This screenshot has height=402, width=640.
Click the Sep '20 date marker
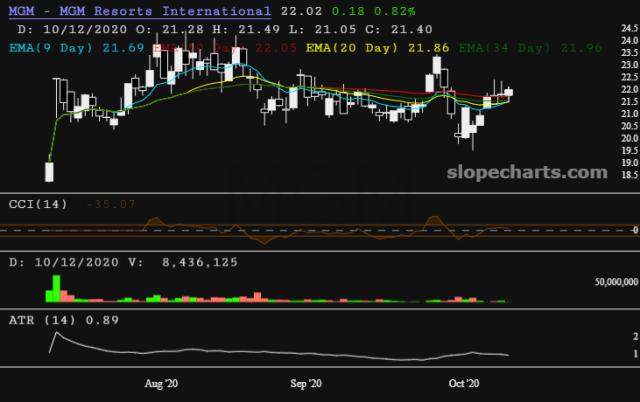point(306,383)
